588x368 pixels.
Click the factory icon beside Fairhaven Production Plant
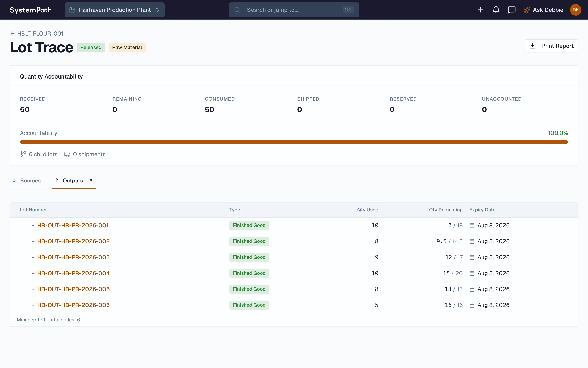[72, 10]
